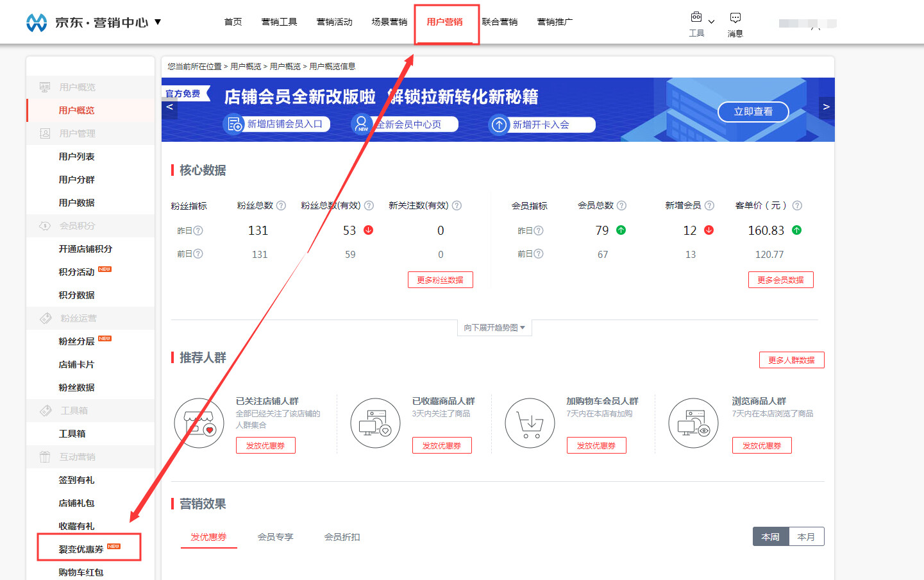
Task: Open the 消息 messages icon
Action: [x=735, y=17]
